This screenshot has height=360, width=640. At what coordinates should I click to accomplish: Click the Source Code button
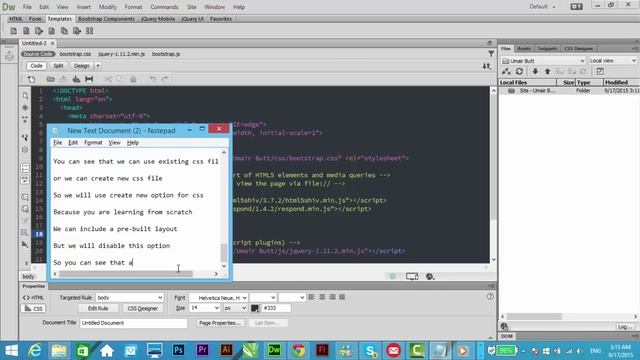[38, 54]
